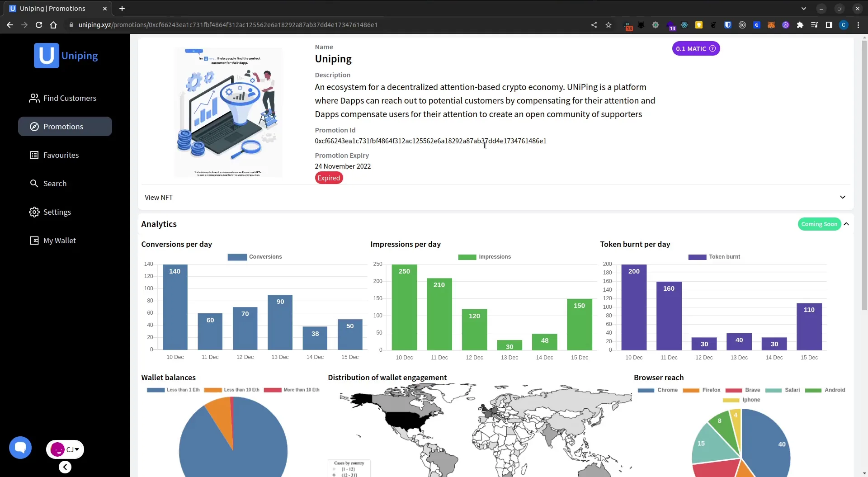
Task: Toggle Less than 1 Eth legend
Action: (173, 390)
